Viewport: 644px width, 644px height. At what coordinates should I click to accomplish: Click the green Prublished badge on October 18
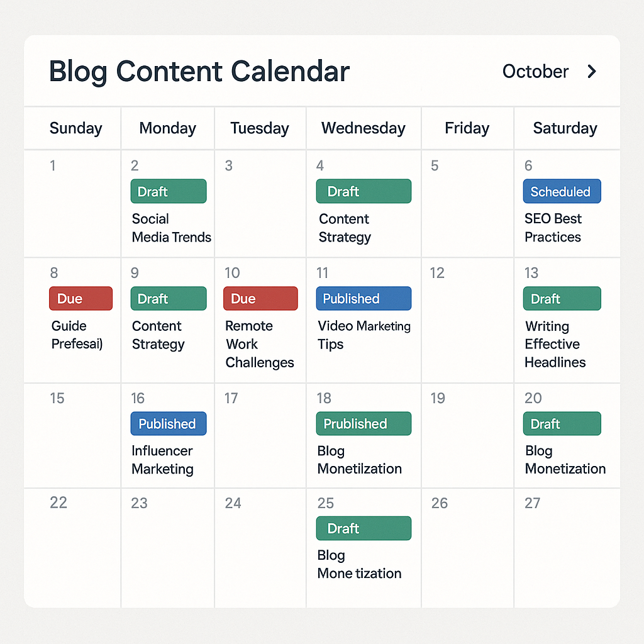[x=364, y=424]
